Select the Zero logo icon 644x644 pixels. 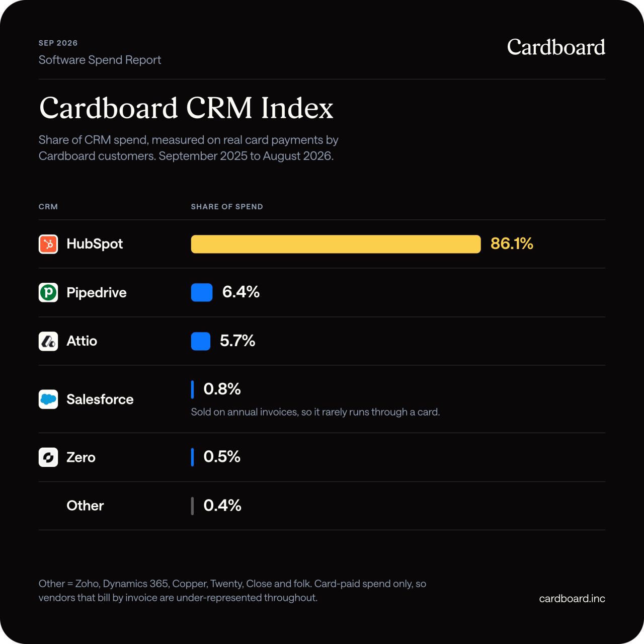click(48, 457)
